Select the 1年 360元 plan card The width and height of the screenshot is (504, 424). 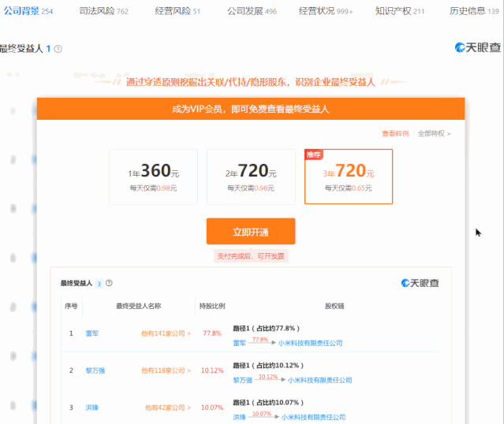[153, 177]
